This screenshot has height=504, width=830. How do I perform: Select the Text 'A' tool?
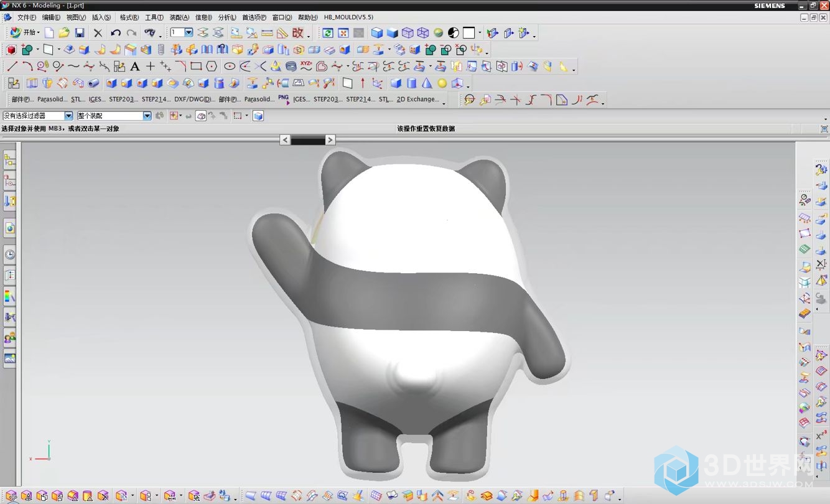(x=134, y=66)
